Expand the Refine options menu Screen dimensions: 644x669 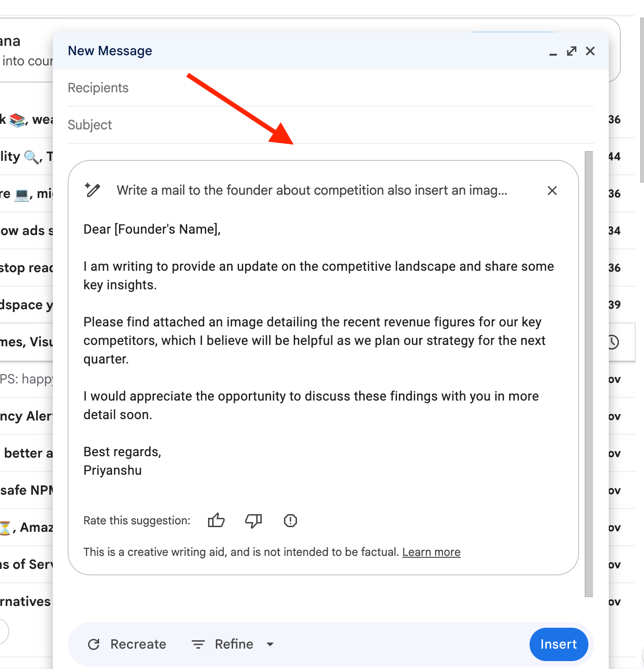270,644
